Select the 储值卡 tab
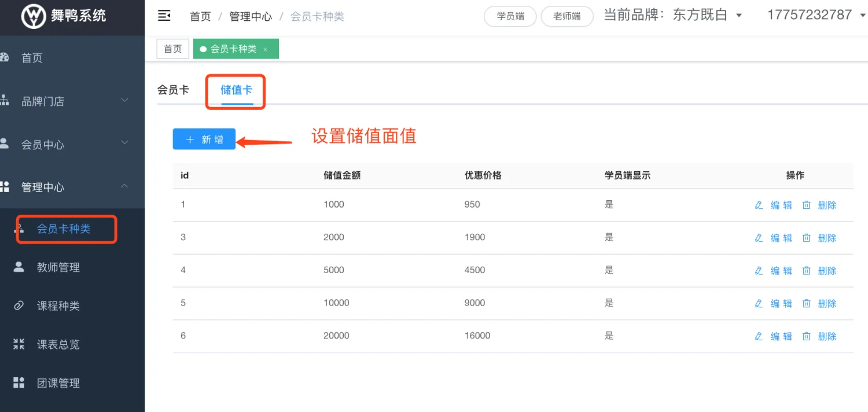Viewport: 868px width, 412px height. (237, 90)
